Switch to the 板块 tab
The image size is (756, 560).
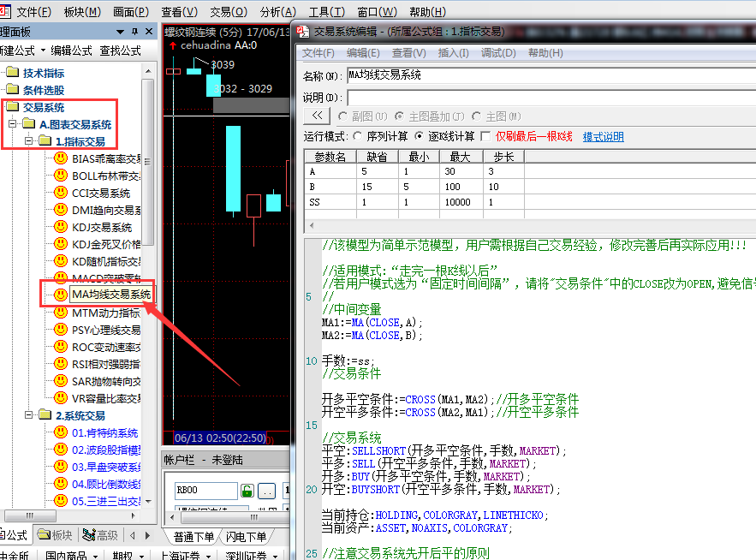[56, 535]
